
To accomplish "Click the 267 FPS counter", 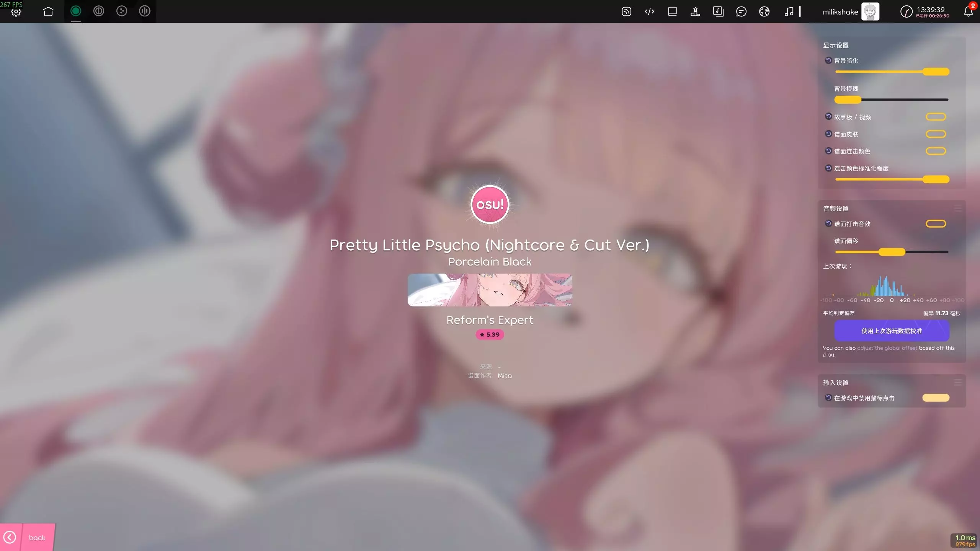I will (x=11, y=4).
